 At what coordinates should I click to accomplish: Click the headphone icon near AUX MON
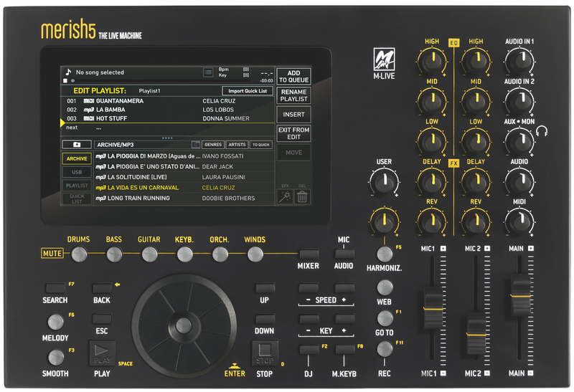542,131
